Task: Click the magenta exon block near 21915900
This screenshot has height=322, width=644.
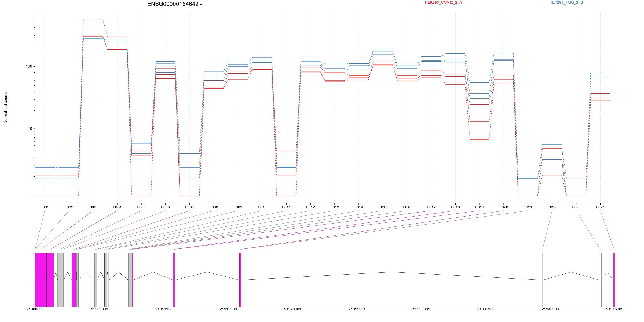Action: pyautogui.click(x=240, y=280)
